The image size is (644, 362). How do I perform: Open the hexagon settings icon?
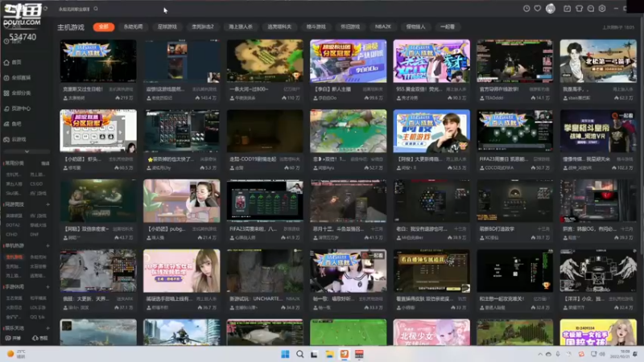pyautogui.click(x=602, y=9)
